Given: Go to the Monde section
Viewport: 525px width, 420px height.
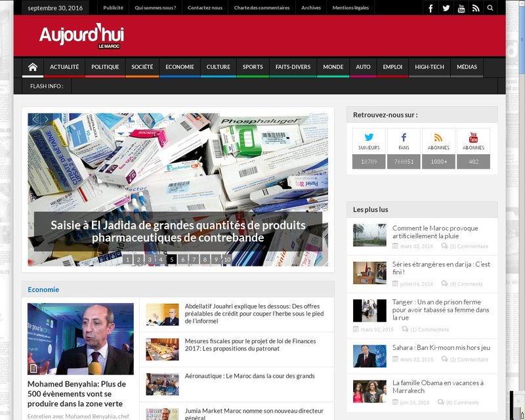Looking at the screenshot, I should click(x=333, y=67).
